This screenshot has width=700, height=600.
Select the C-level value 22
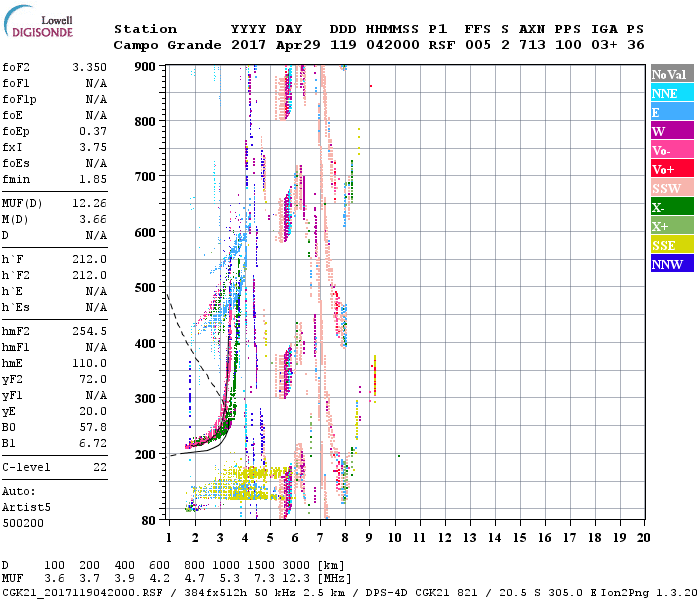(x=97, y=467)
